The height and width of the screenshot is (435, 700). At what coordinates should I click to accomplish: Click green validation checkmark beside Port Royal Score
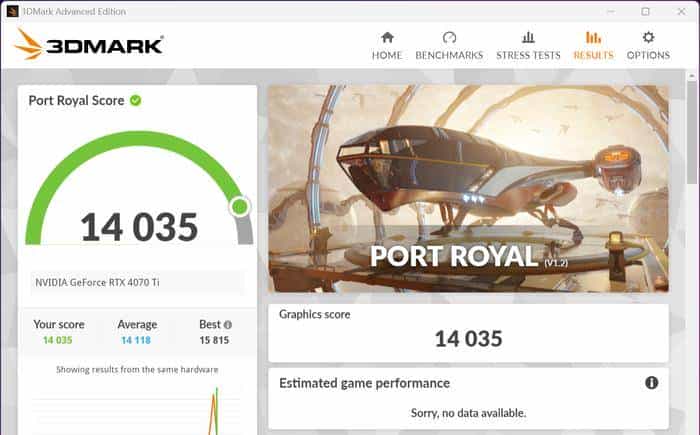click(x=135, y=100)
